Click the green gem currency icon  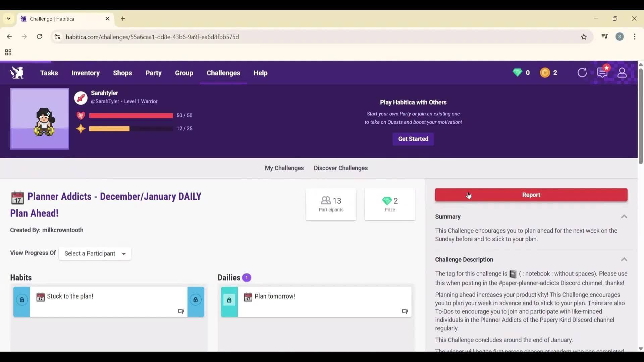pyautogui.click(x=517, y=72)
